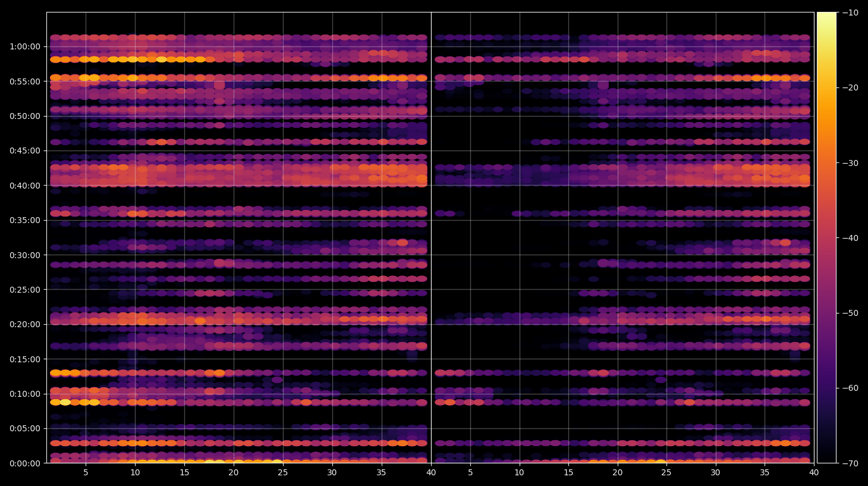Click the −30 colorbar label
Screen dimensions: 868x486
(851, 163)
